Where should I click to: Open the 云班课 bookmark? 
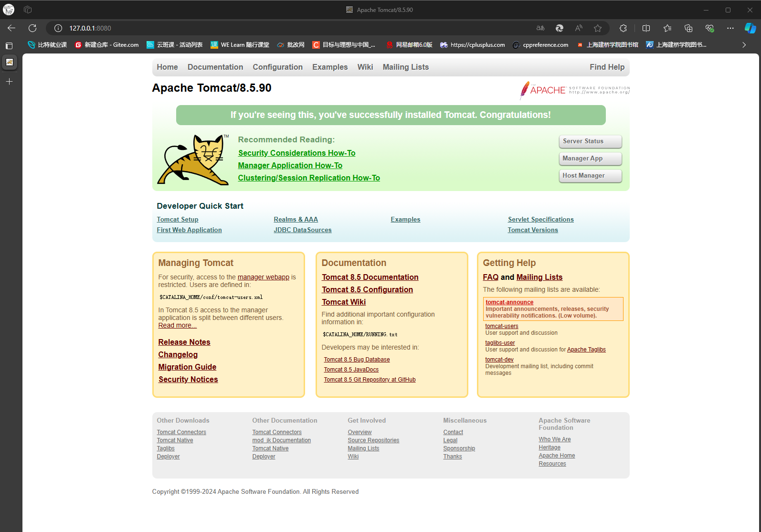pyautogui.click(x=175, y=45)
